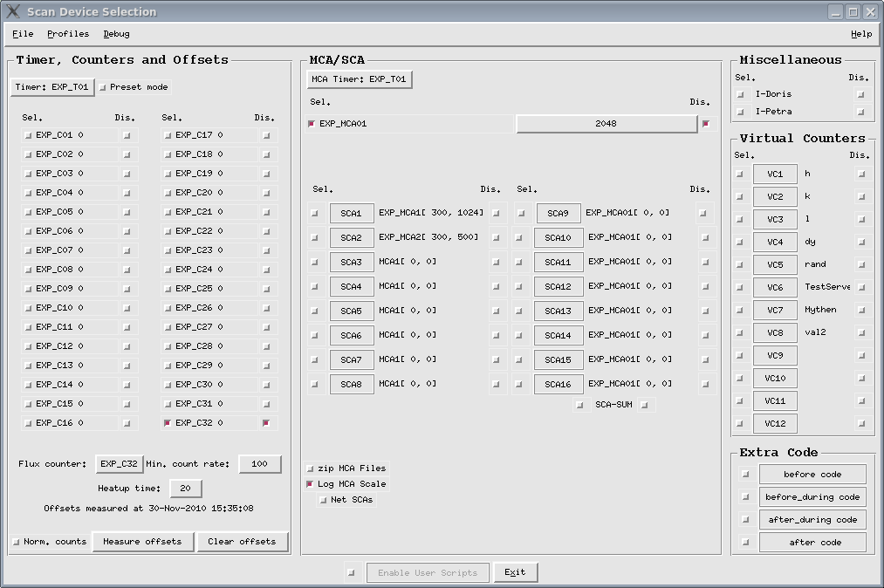Toggle checkbox beside Enable User Scripts

351,573
